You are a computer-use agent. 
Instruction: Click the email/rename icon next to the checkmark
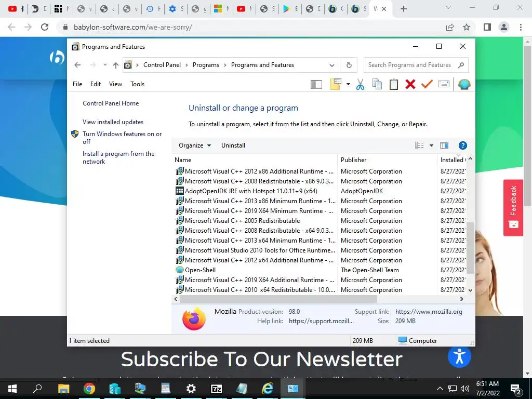coord(444,84)
